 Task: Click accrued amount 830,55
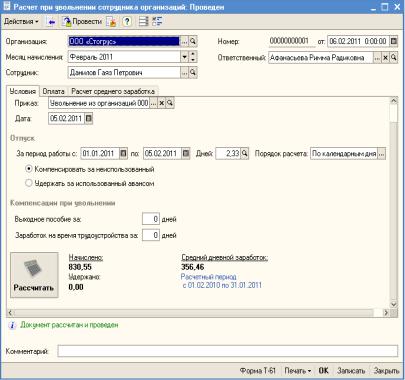80,267
